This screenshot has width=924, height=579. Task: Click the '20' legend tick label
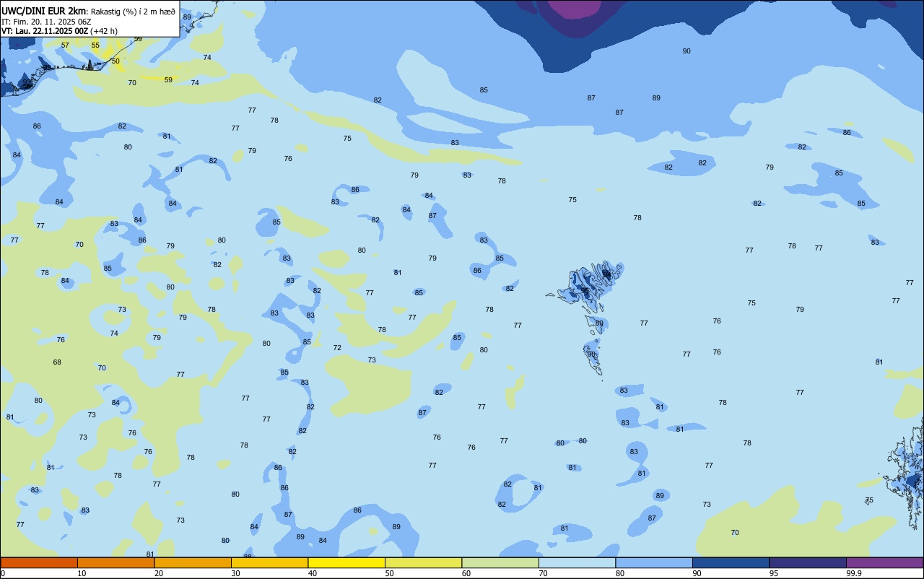(159, 573)
